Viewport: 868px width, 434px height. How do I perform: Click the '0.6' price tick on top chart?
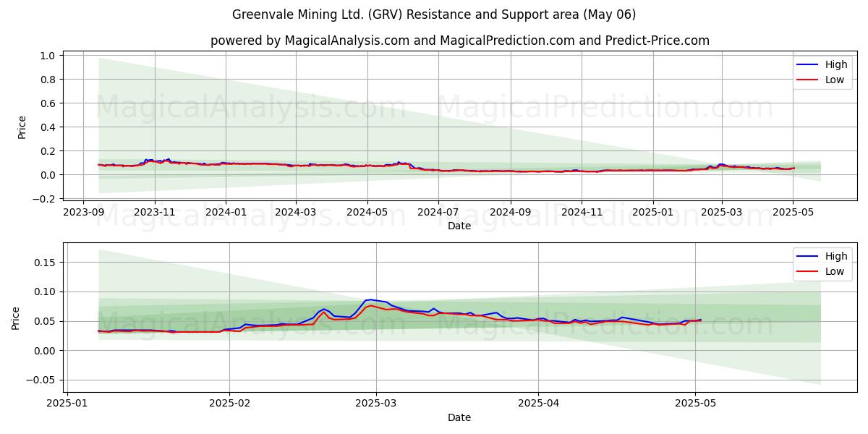pos(48,103)
